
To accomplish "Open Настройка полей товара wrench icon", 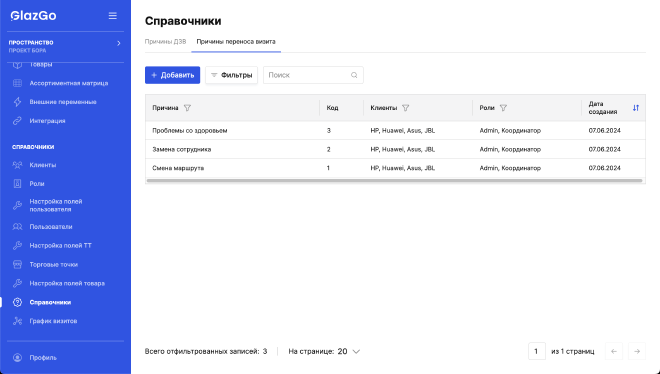I will click(x=17, y=283).
